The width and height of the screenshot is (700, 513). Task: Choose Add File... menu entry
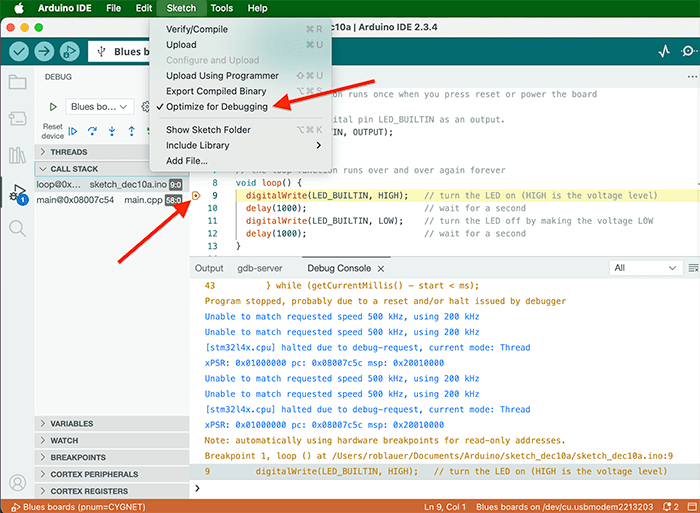tap(243, 161)
